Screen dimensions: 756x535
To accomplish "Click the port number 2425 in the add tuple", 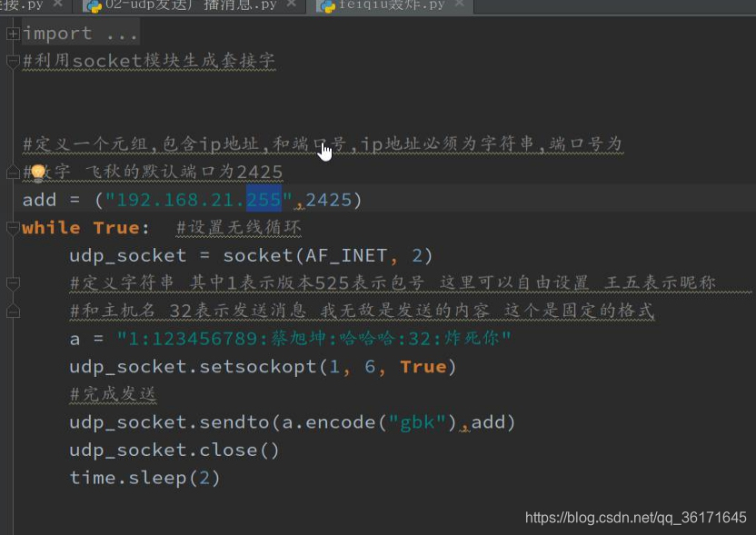I will pos(329,200).
